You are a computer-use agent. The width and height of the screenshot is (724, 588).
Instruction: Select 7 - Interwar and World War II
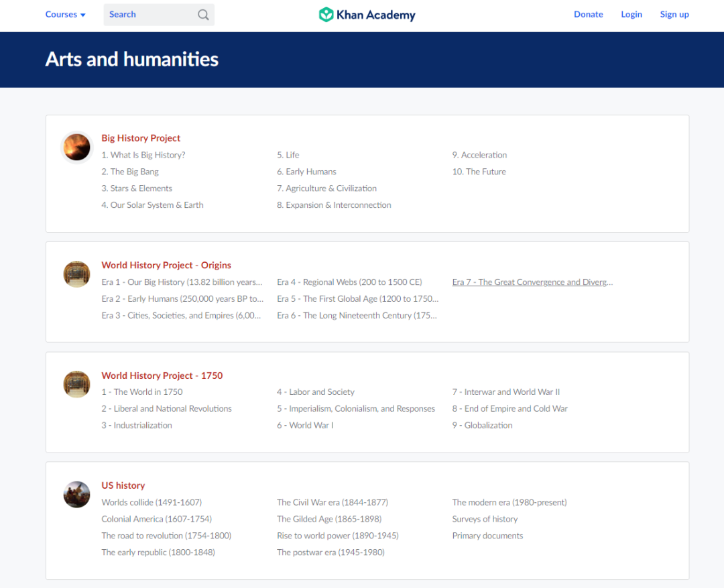pyautogui.click(x=506, y=392)
